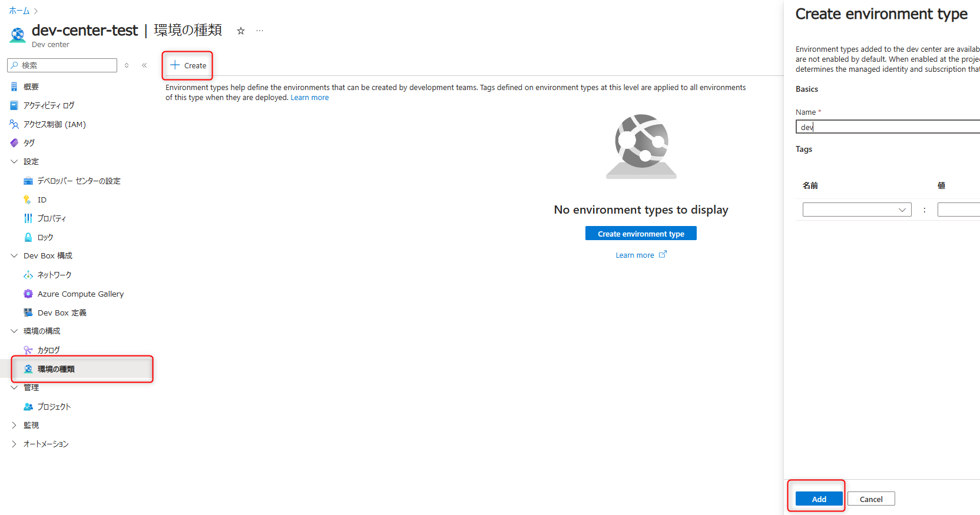Open デベロッパー センターの設定 item
This screenshot has height=515, width=980.
[80, 181]
